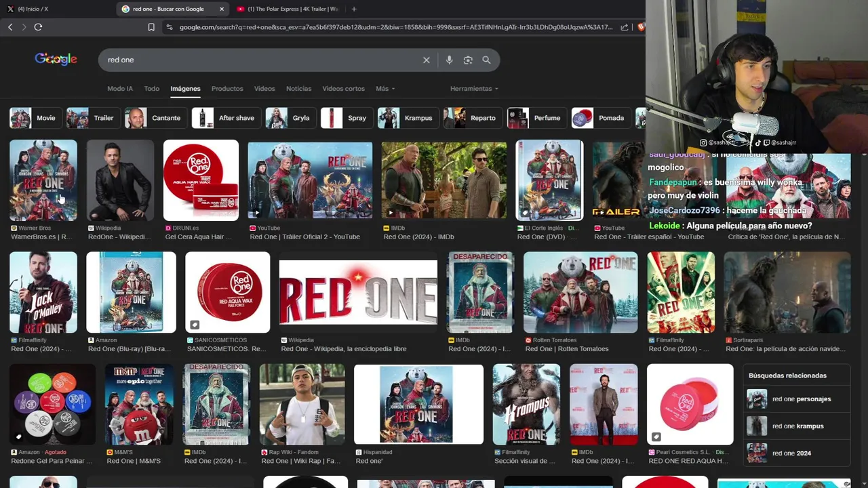Open the Vídeos cortos tab

[343, 89]
